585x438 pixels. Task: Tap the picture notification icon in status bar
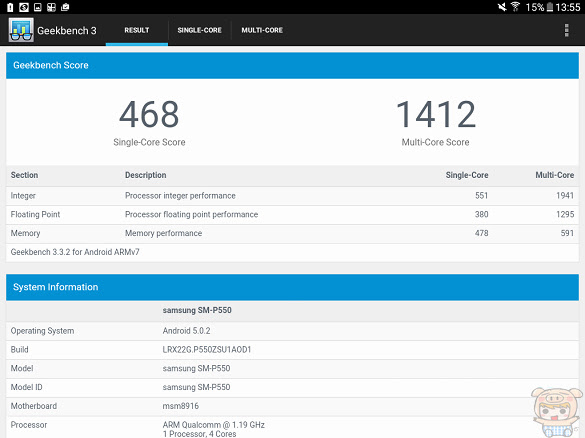click(38, 7)
